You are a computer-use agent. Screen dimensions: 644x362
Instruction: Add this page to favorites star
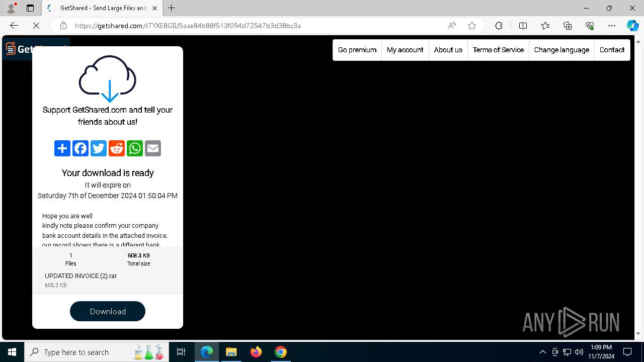(x=472, y=26)
